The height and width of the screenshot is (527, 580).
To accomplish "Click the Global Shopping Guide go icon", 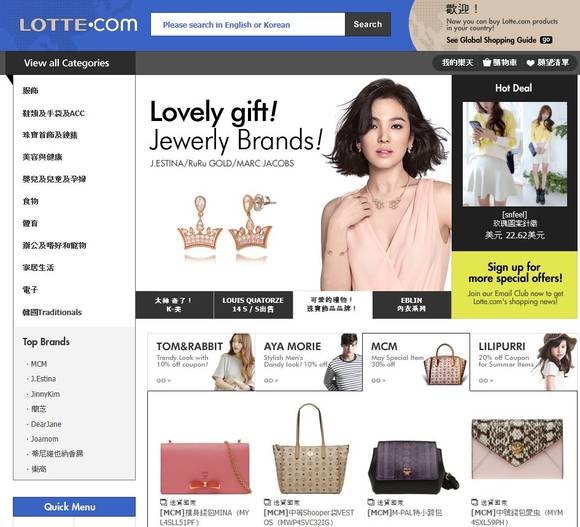I will point(546,40).
